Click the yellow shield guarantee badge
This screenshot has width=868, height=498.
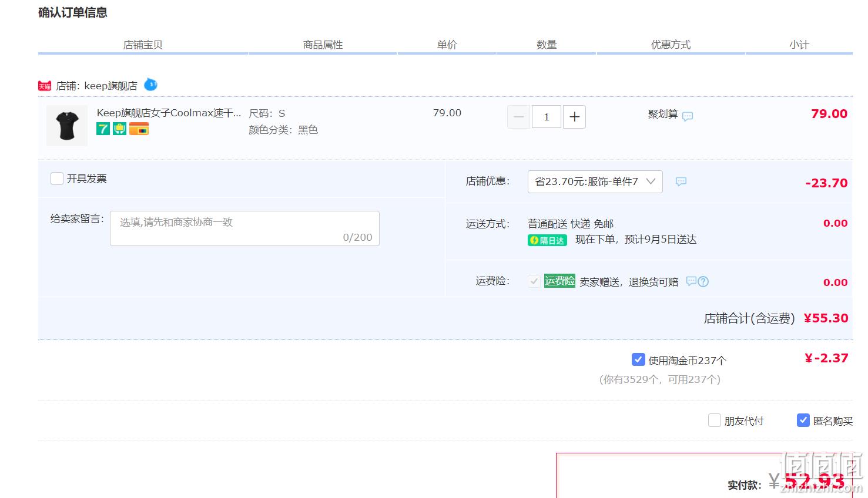(x=120, y=129)
